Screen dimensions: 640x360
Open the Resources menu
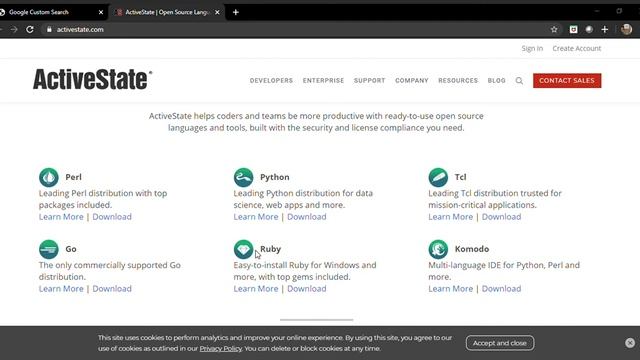[x=458, y=81]
